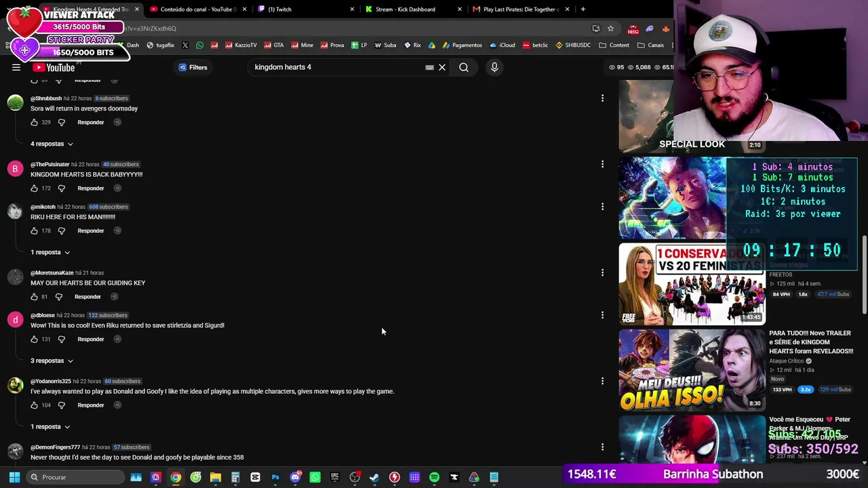Open the Filters button
Image resolution: width=868 pixels, height=488 pixels.
pyautogui.click(x=193, y=67)
